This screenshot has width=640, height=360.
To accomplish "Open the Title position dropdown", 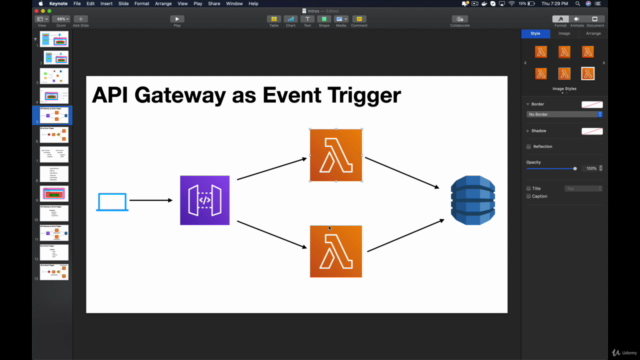I will [x=584, y=189].
